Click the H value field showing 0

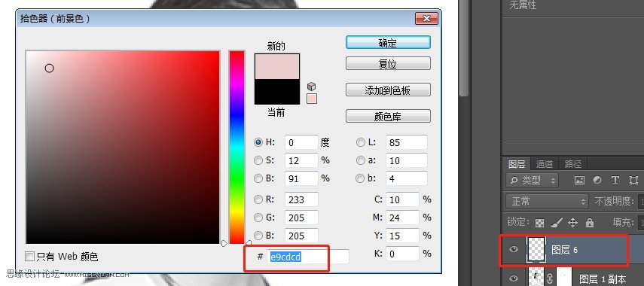click(x=301, y=142)
